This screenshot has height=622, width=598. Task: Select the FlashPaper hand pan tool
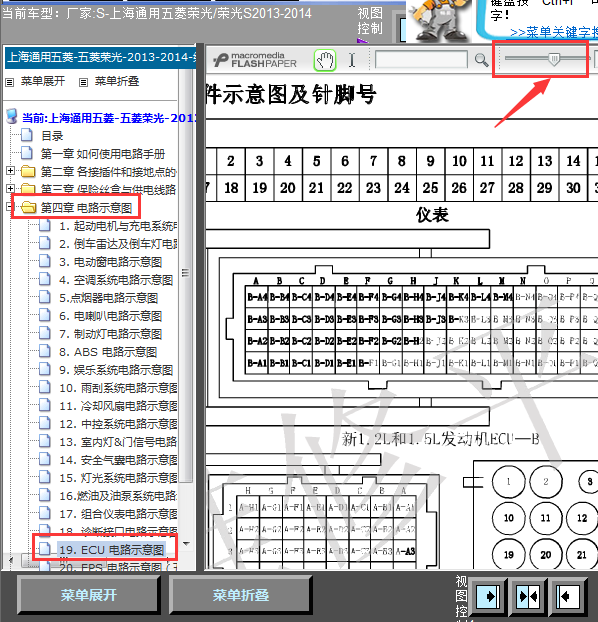coord(325,60)
